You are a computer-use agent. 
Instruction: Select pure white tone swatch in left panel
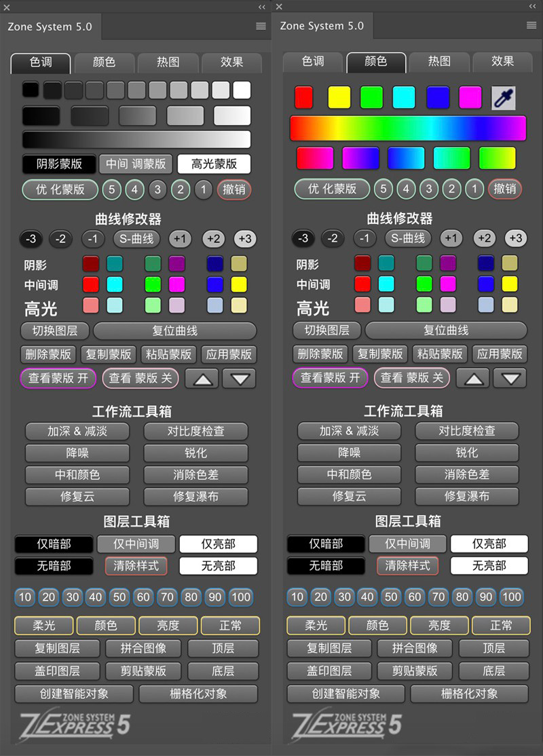pos(242,90)
